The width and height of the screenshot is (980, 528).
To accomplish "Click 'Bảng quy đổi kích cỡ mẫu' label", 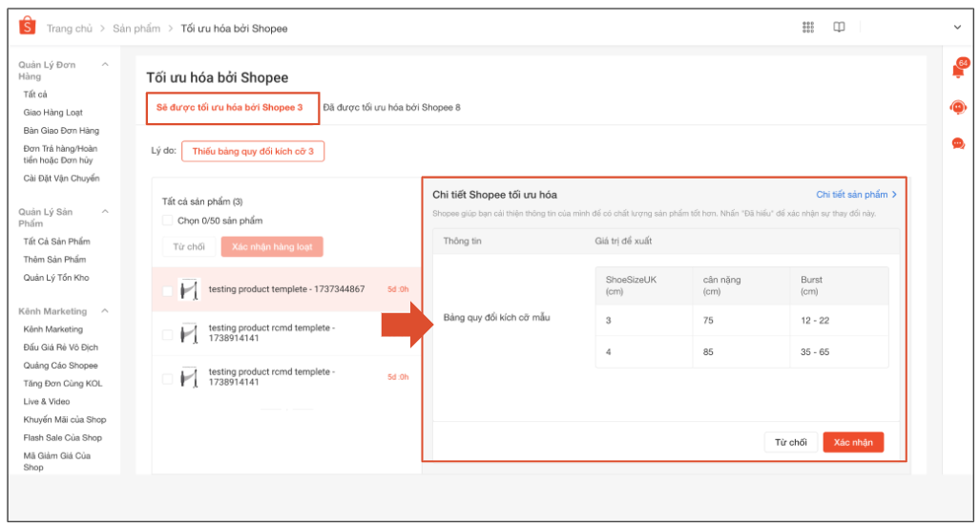I will [497, 318].
